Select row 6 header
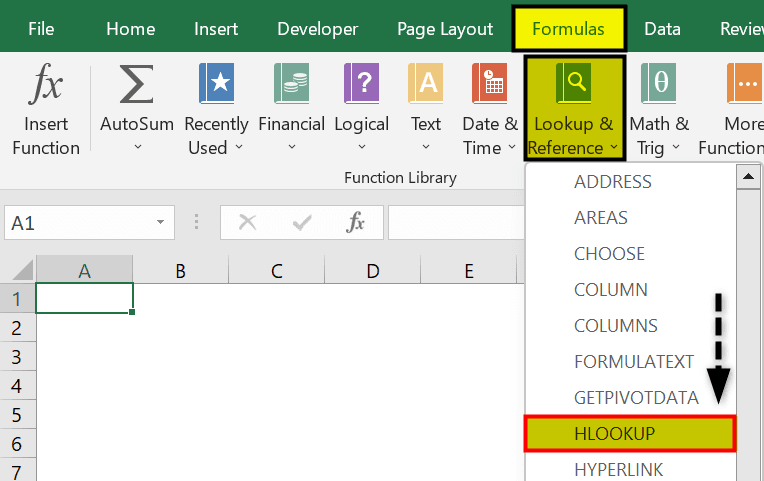This screenshot has width=764, height=481. pos(18,443)
